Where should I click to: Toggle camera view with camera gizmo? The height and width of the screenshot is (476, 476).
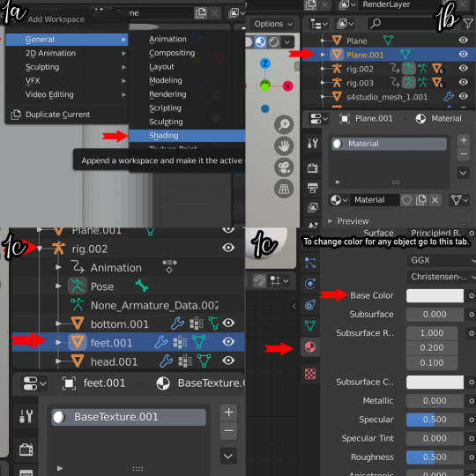pyautogui.click(x=284, y=167)
